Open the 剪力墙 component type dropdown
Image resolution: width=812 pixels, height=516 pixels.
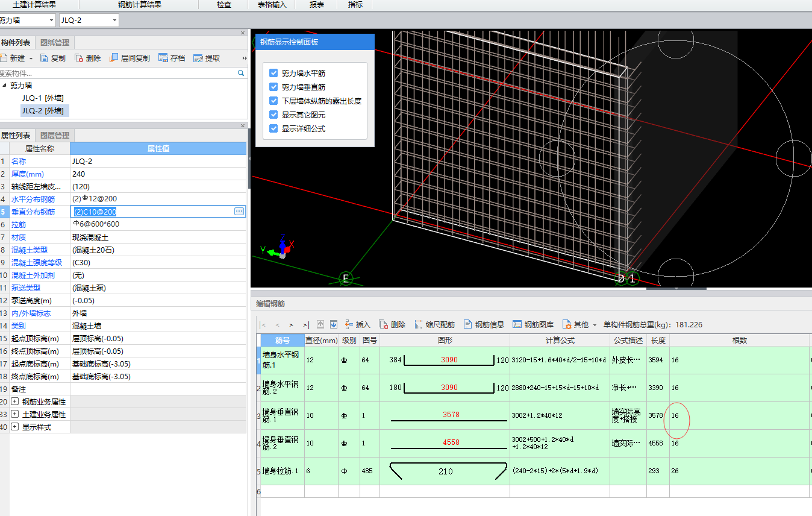click(x=50, y=20)
